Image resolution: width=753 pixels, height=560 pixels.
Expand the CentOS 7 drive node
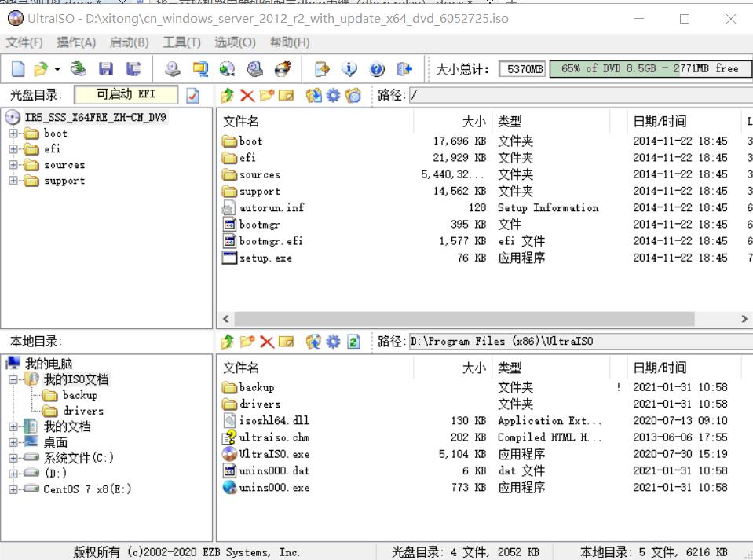click(13, 489)
